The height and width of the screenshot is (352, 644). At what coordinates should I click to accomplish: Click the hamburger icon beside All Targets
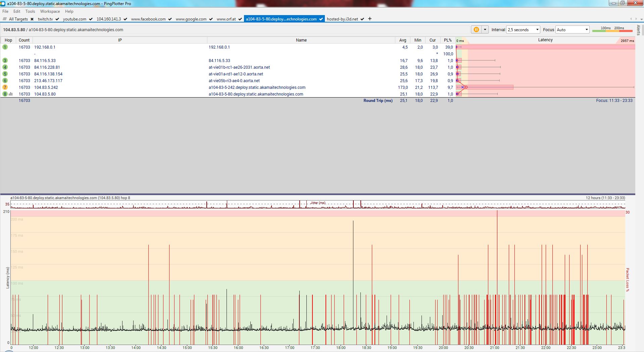(5, 19)
